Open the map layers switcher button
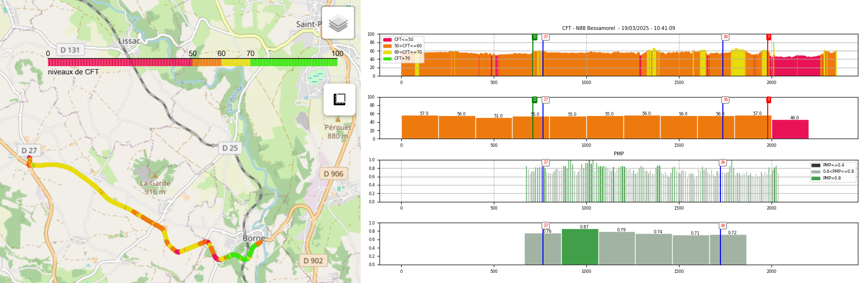Image resolution: width=868 pixels, height=283 pixels. pos(338,23)
